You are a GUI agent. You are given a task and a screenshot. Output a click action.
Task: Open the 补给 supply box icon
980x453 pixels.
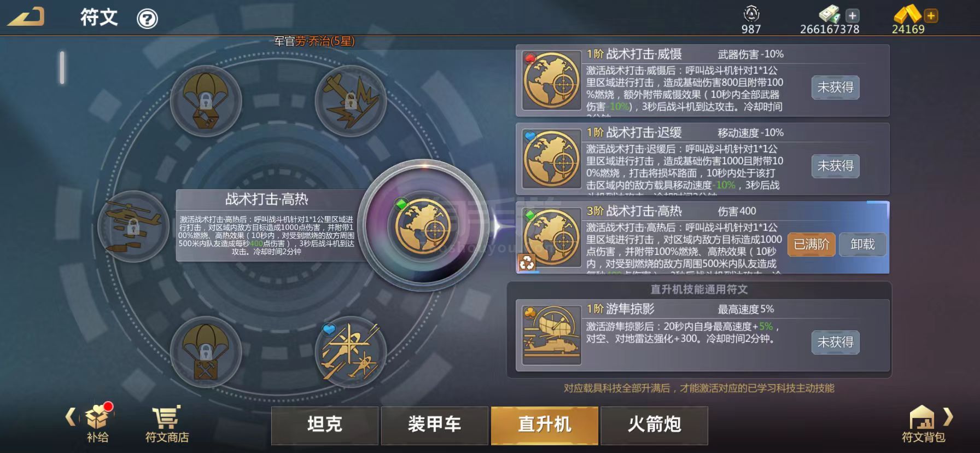97,423
